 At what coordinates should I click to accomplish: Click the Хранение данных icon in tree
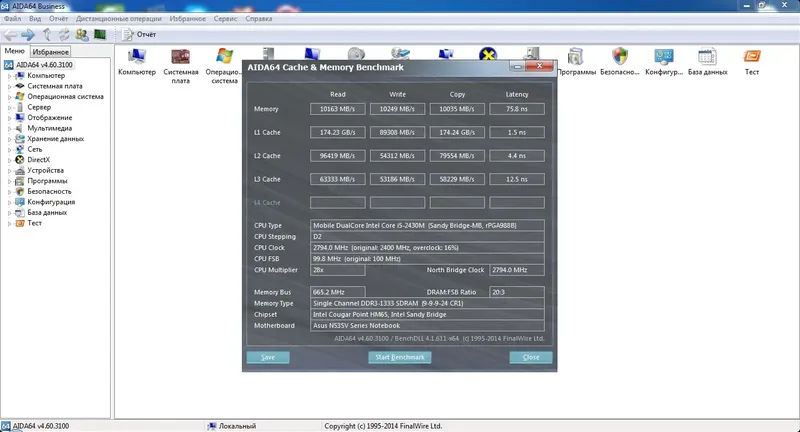coord(19,139)
